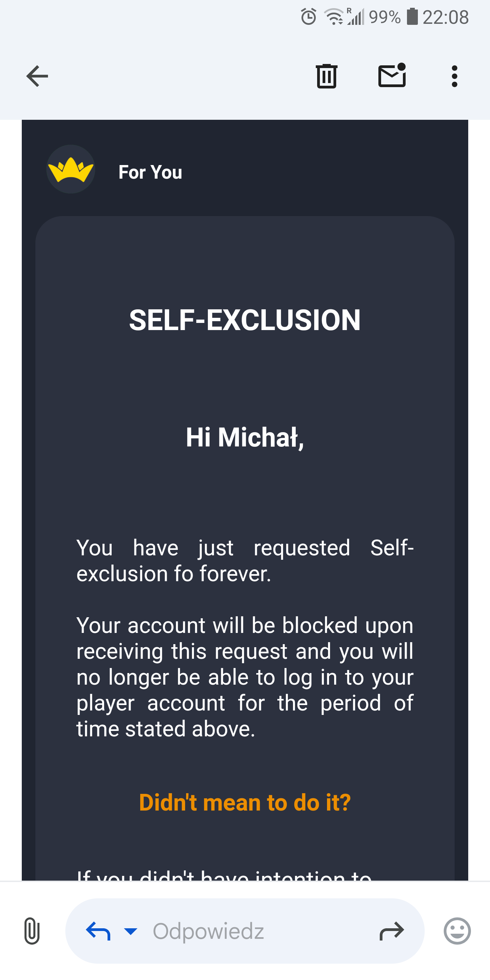Image resolution: width=490 pixels, height=980 pixels.
Task: Tap the account blocked paragraph text
Action: (x=245, y=677)
